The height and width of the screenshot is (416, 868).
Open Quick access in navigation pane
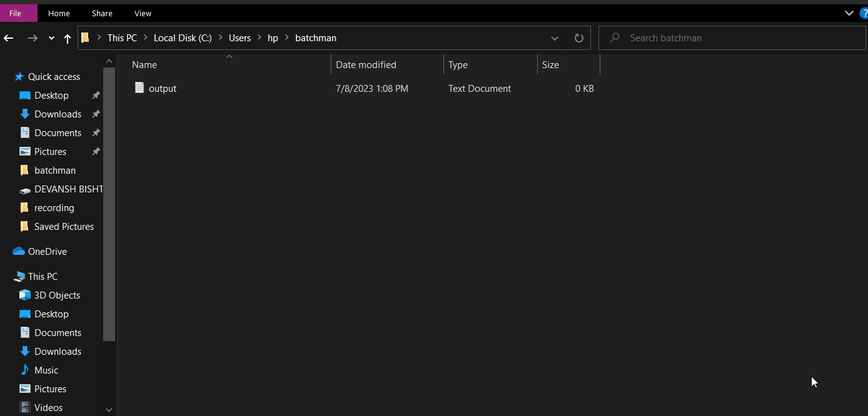54,76
